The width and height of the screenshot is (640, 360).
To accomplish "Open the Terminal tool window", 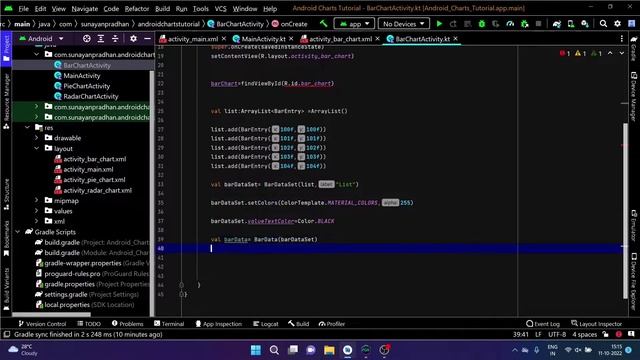I will click(x=169, y=324).
